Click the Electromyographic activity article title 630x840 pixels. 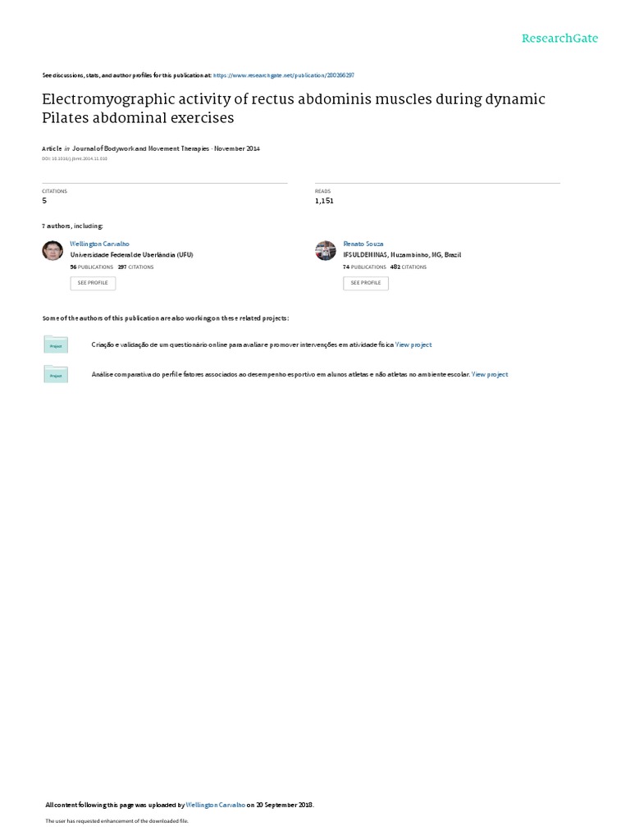pos(293,108)
